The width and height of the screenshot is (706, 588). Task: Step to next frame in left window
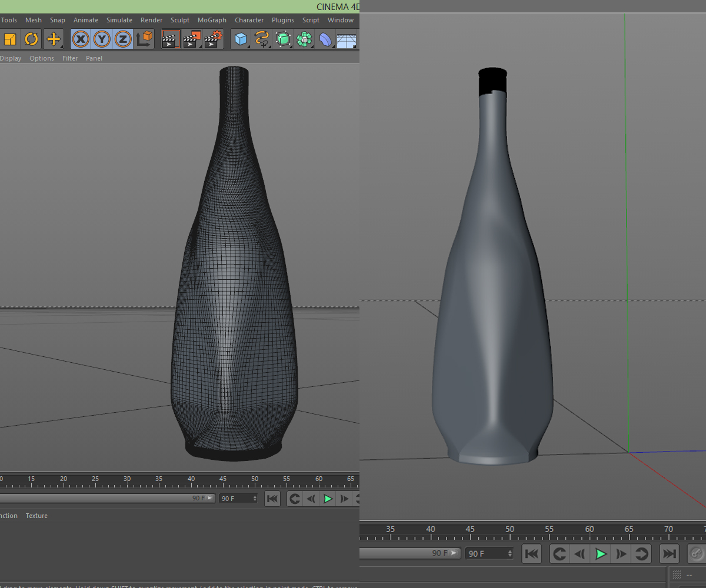click(x=344, y=499)
